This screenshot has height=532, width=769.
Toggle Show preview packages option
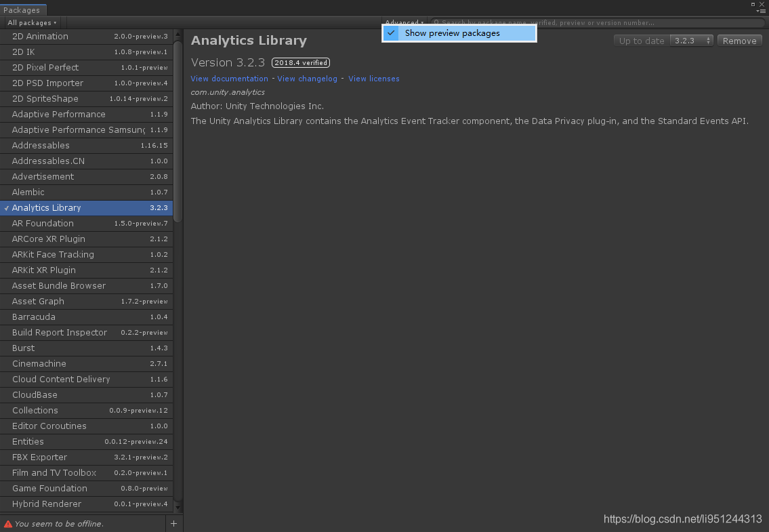coord(459,33)
